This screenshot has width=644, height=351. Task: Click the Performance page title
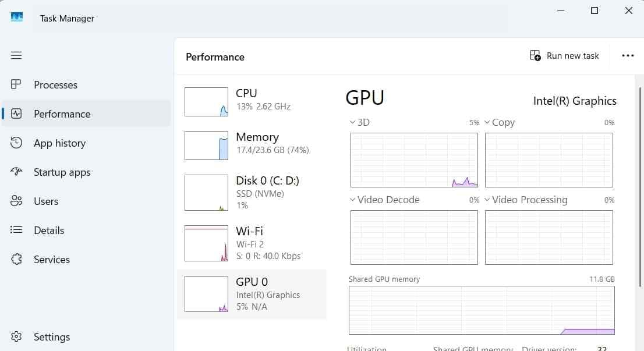(215, 57)
